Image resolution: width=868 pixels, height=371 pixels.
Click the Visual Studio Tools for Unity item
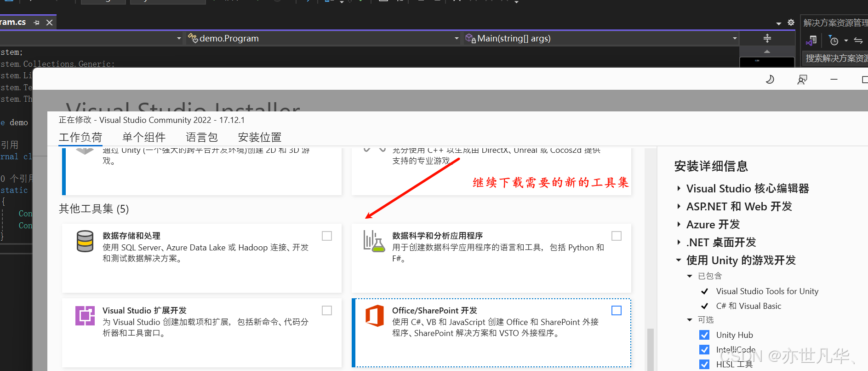767,291
